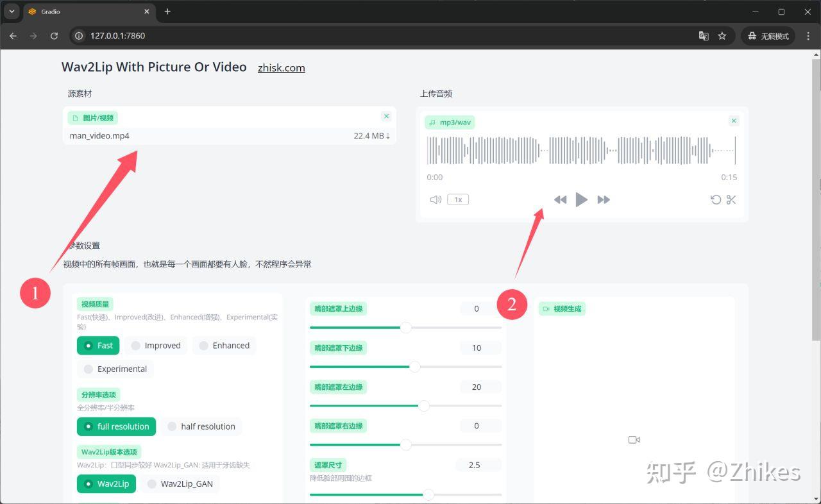The height and width of the screenshot is (504, 821).
Task: Select the Wav2Lip version option
Action: (x=106, y=483)
